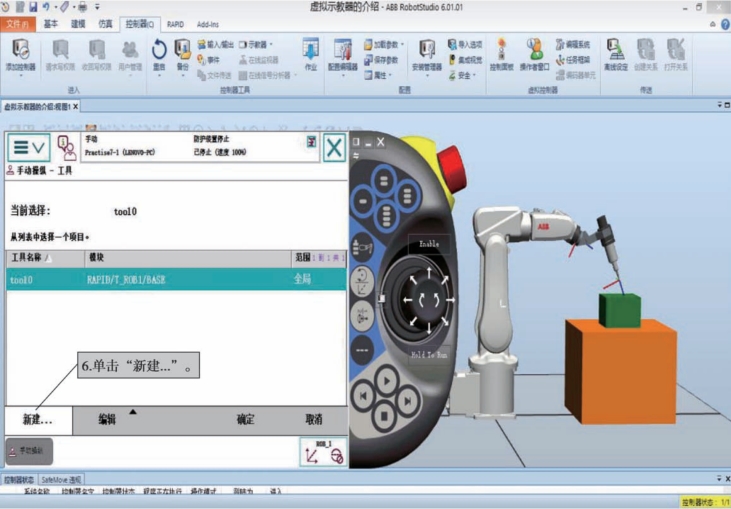Open the Configuration Editor (配置编辑器)
Image resolution: width=731 pixels, height=509 pixels.
(x=343, y=54)
